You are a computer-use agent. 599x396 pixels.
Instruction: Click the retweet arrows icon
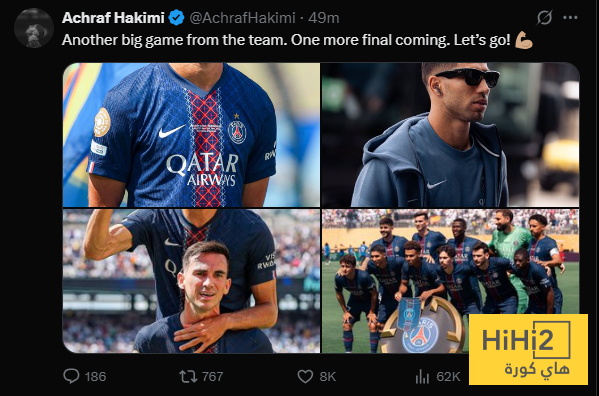188,377
